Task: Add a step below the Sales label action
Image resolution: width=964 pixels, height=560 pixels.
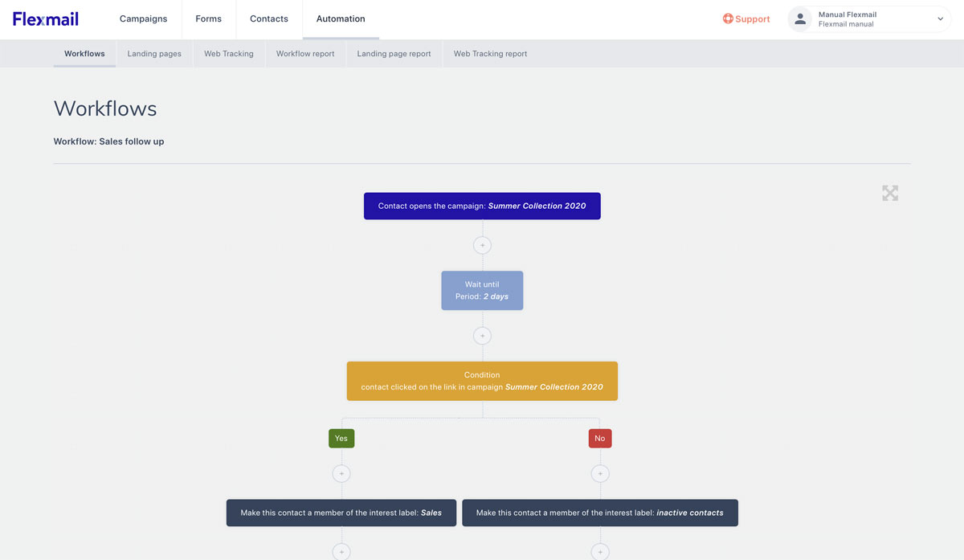Action: pyautogui.click(x=341, y=552)
